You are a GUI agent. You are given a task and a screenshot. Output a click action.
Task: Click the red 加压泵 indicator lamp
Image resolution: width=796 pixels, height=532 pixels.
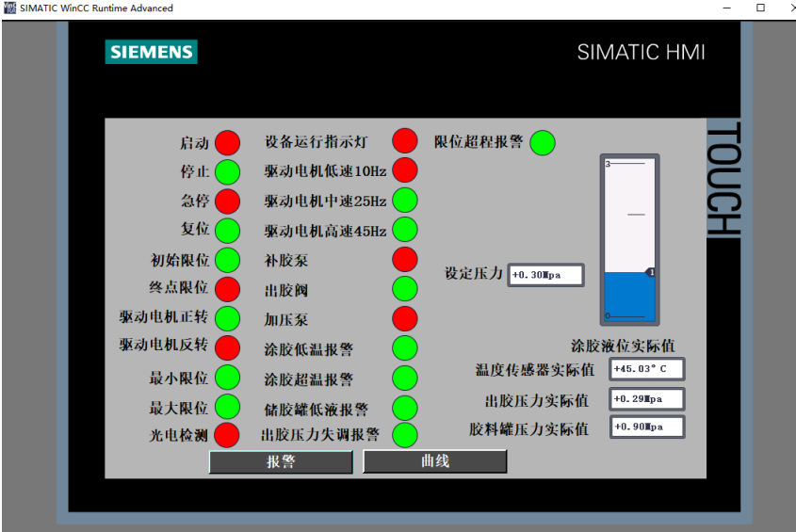(x=405, y=319)
